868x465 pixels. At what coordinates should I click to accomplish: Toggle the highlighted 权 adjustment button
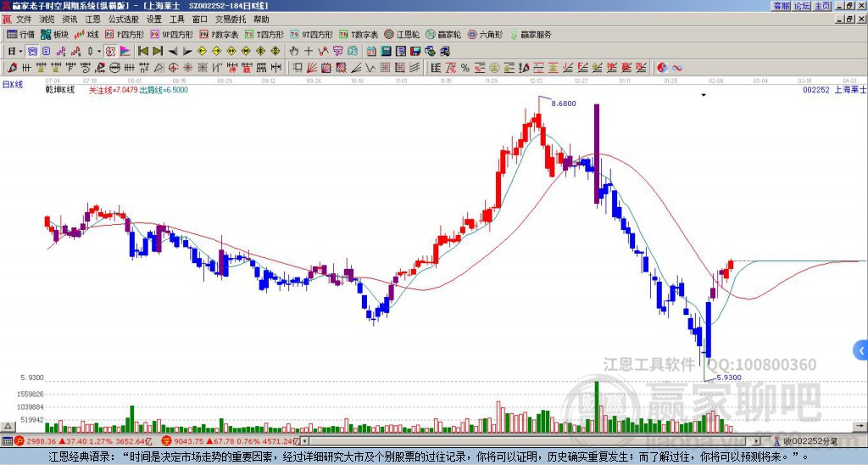pyautogui.click(x=110, y=52)
